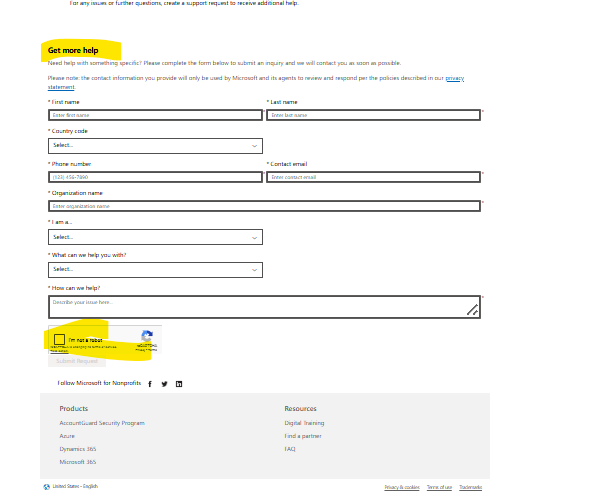Click the "How can we help?" text area
595x496 pixels.
point(264,307)
